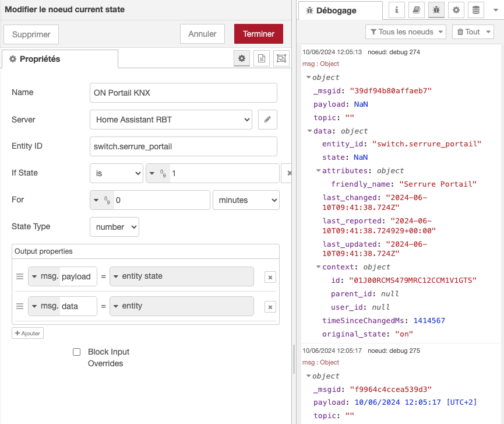Click the debug 274 node link
504x424 pixels.
(394, 52)
